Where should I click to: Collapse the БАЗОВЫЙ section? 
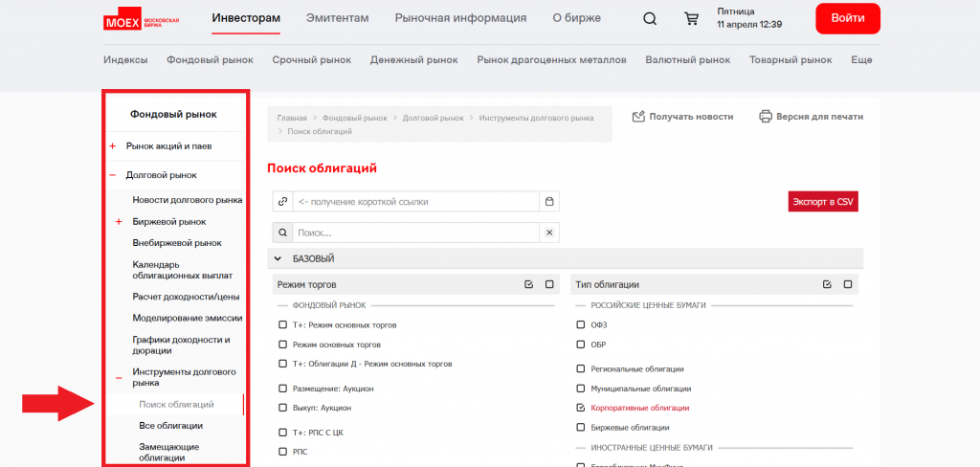[x=278, y=258]
